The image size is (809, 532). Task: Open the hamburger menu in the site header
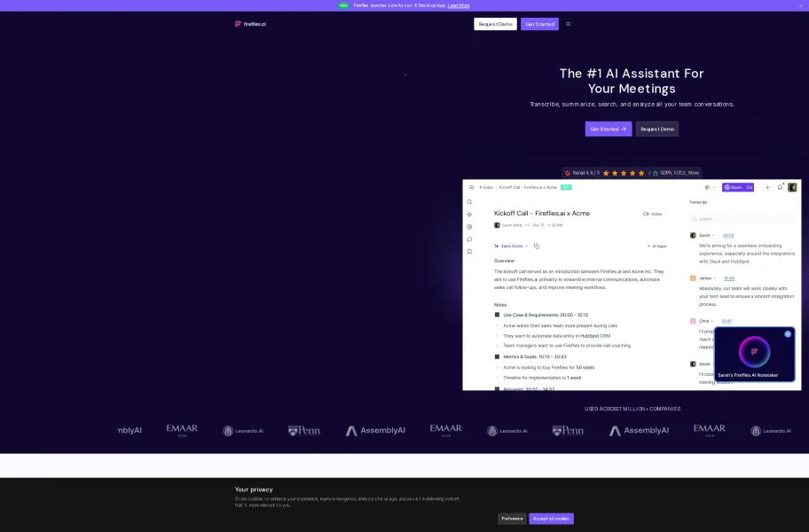click(x=568, y=24)
